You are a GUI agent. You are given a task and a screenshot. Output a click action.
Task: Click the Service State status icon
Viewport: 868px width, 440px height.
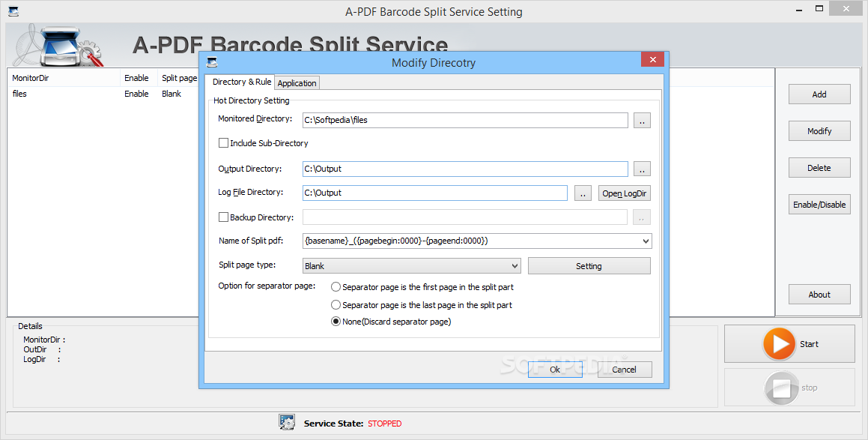[x=287, y=422]
